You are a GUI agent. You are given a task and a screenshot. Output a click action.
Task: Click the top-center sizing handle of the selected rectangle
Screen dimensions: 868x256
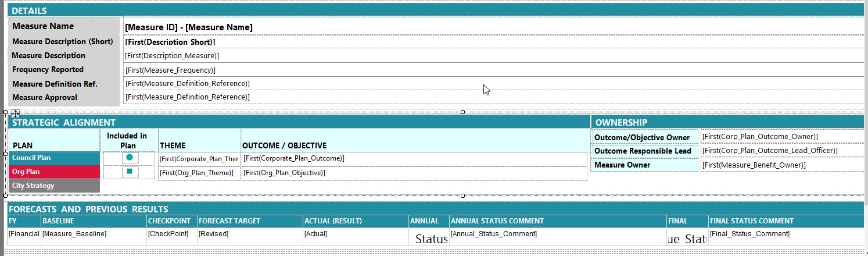[x=462, y=112]
